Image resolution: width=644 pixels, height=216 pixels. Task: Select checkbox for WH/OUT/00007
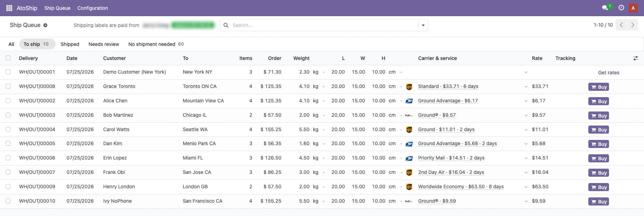8,172
